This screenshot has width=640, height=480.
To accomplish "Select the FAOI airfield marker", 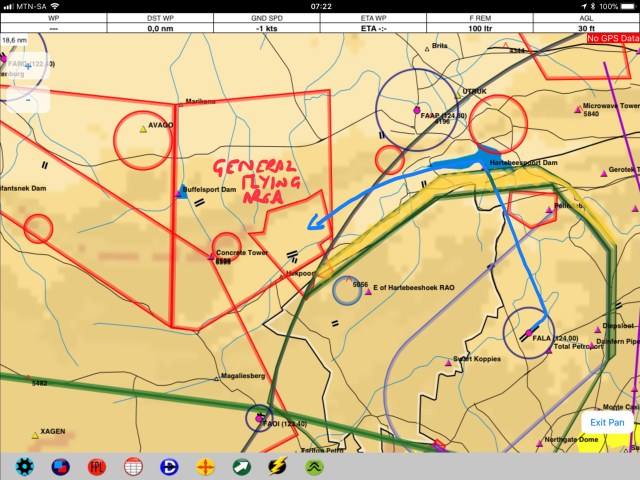I will (x=258, y=418).
